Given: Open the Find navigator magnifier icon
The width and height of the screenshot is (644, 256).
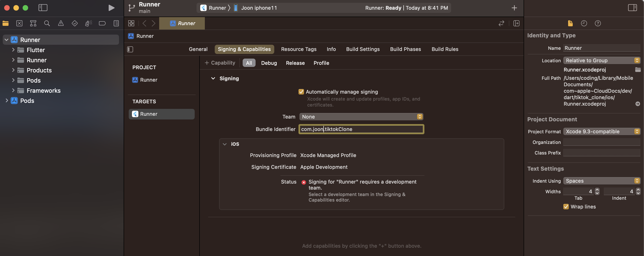Looking at the screenshot, I should 47,23.
